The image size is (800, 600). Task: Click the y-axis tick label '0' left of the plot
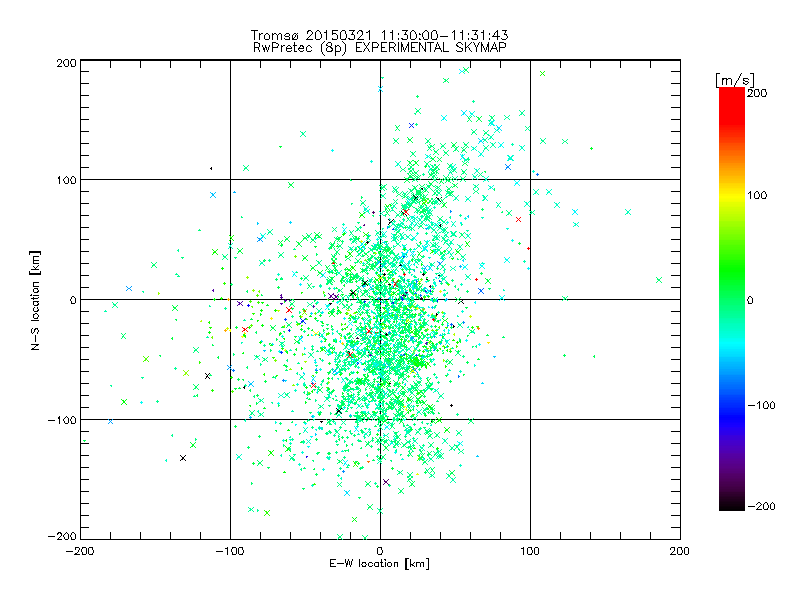[73, 300]
